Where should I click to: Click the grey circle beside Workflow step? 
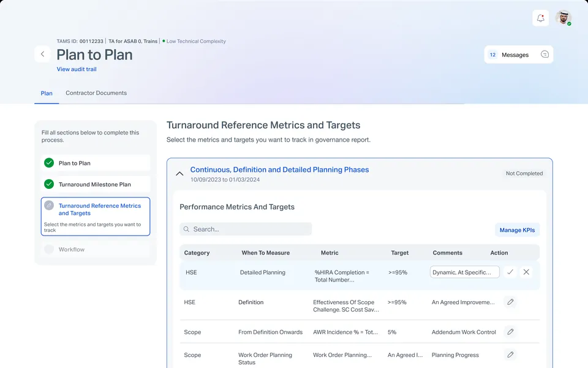(x=49, y=249)
